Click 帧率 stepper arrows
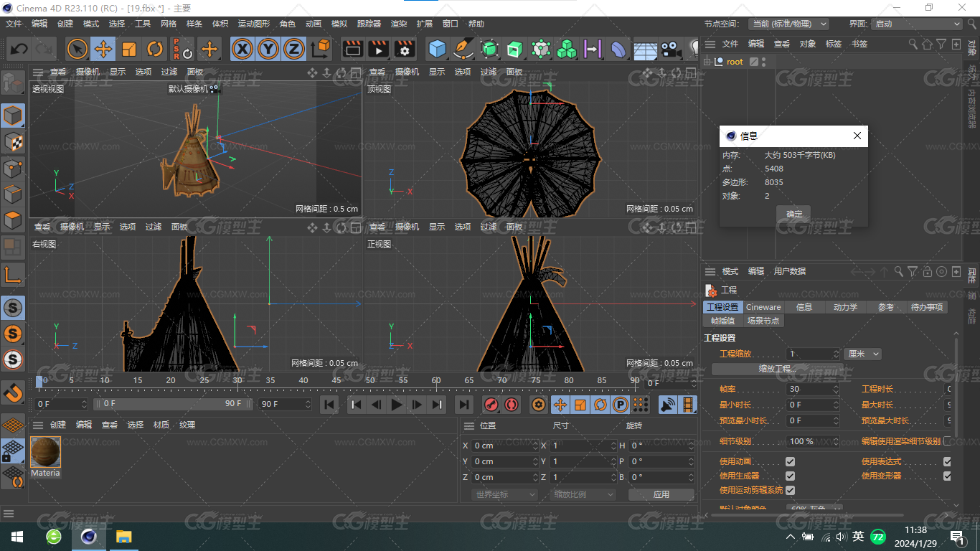 pos(836,389)
